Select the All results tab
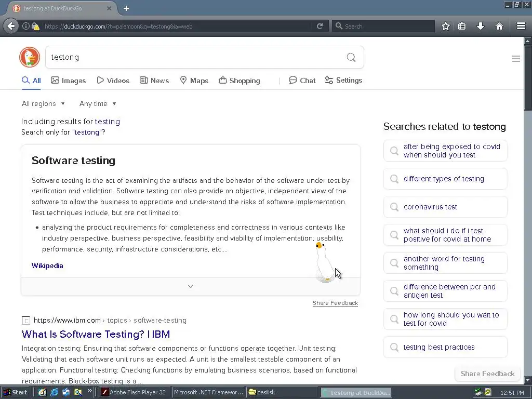 pyautogui.click(x=31, y=81)
